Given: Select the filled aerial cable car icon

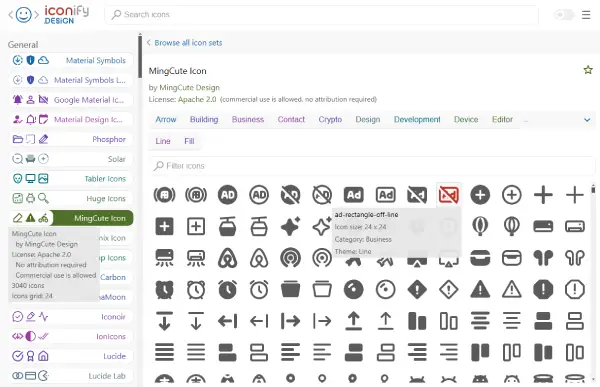Looking at the screenshot, I should tap(227, 226).
